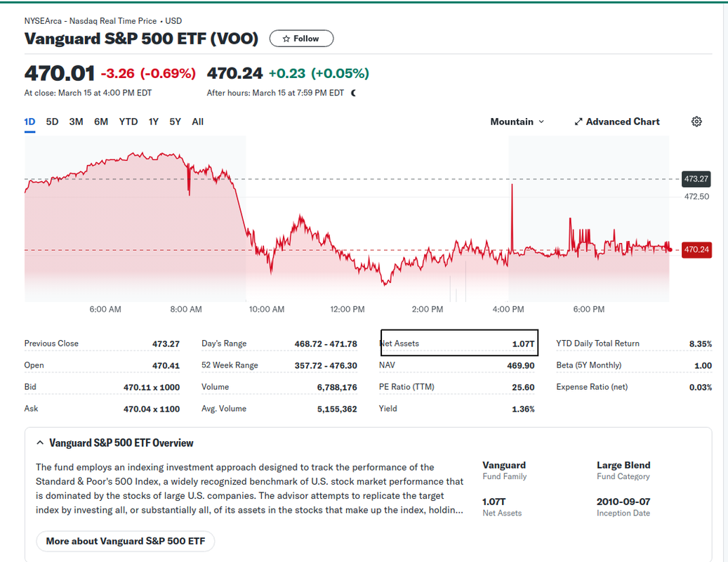Click the PE Ratio (TTM) value 25.60
This screenshot has width=728, height=562.
pos(523,387)
